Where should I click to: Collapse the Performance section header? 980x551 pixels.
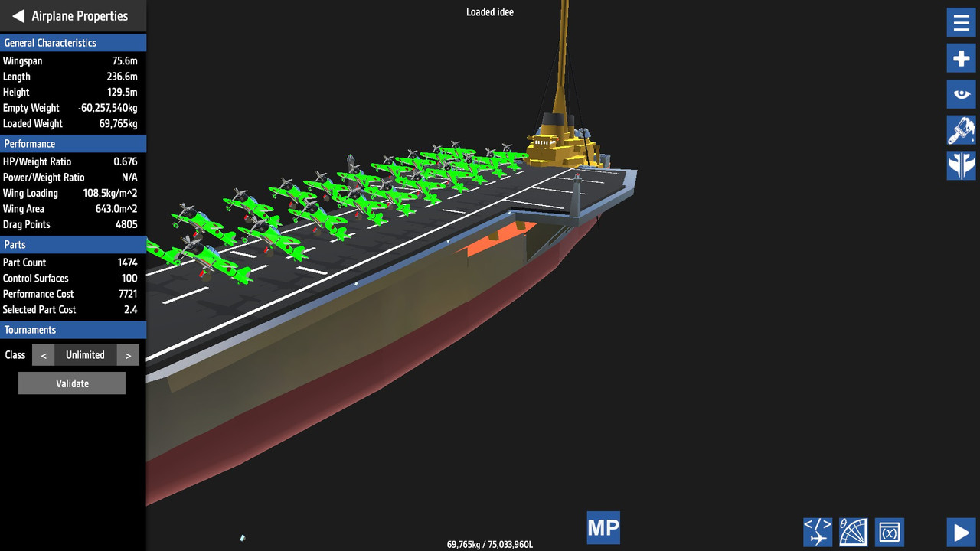click(73, 144)
